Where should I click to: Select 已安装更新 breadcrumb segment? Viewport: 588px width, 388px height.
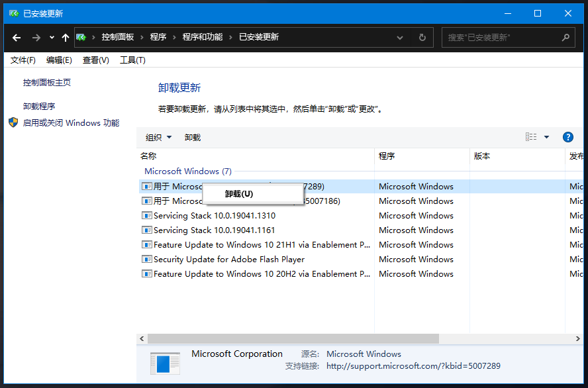pyautogui.click(x=259, y=37)
